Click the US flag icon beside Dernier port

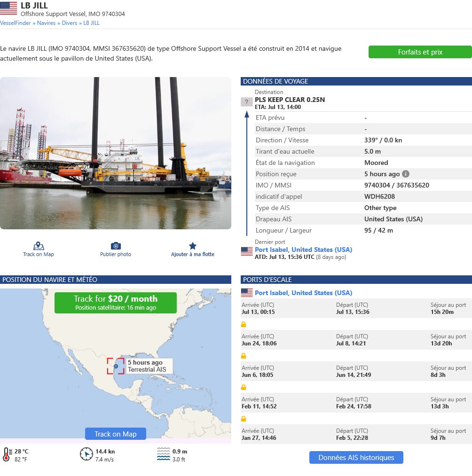click(x=247, y=251)
